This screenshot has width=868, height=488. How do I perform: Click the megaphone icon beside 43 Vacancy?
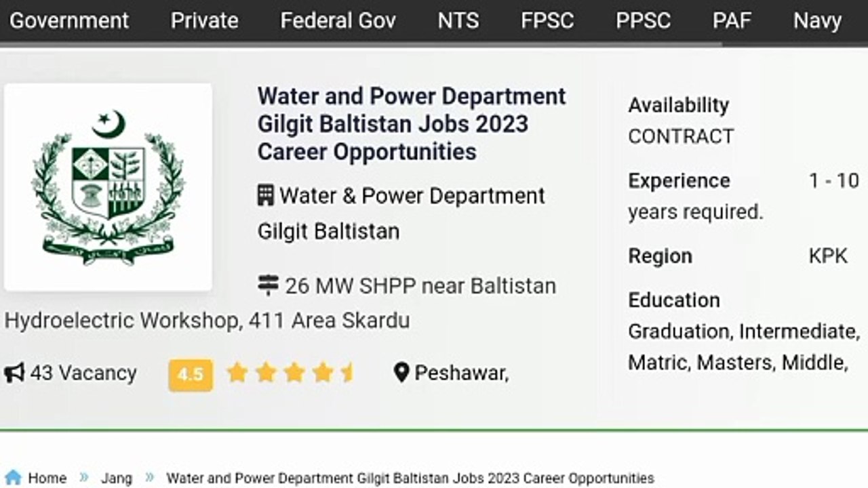point(12,372)
